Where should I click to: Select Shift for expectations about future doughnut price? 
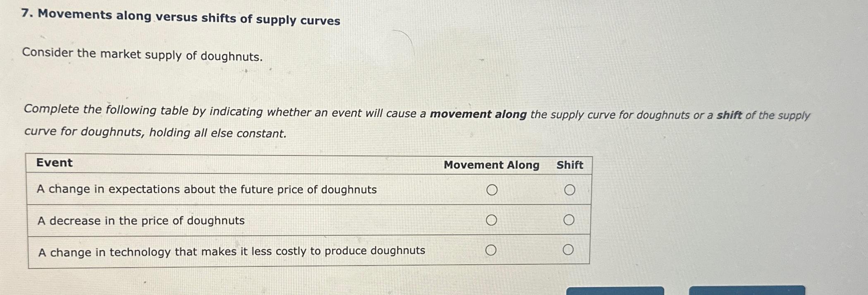click(x=570, y=189)
